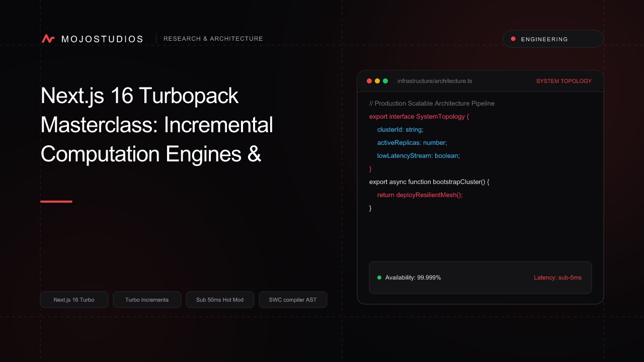Click the red accent bar under title
The height and width of the screenshot is (362, 644).
56,202
